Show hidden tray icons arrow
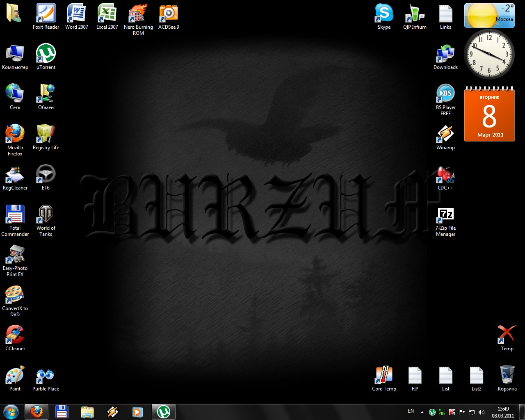The image size is (525, 420). click(422, 412)
